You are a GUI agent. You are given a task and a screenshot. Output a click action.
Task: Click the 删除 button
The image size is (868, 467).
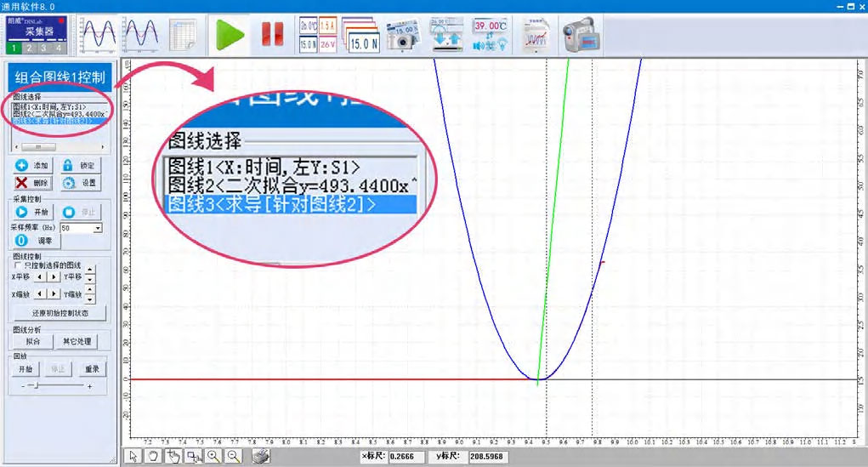coord(33,182)
